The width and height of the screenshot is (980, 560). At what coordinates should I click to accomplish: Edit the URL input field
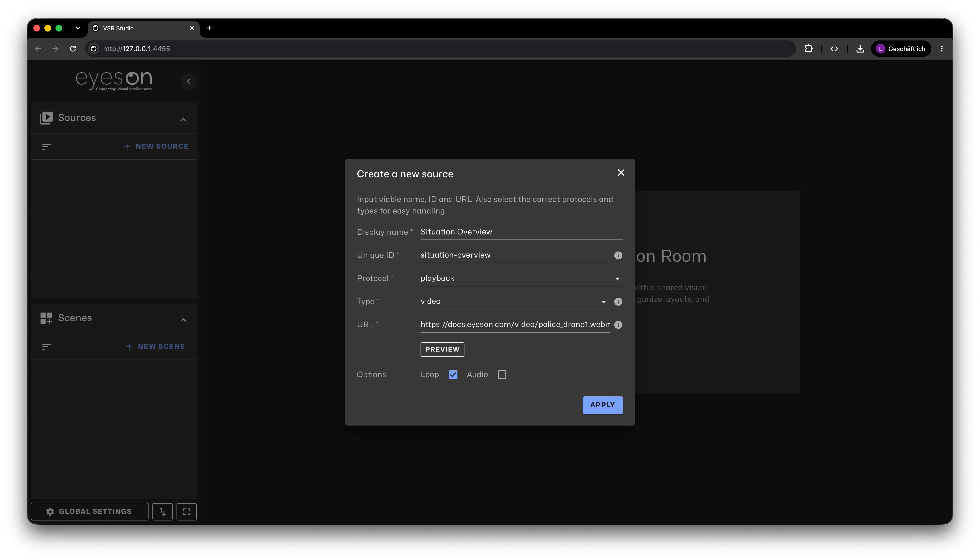(x=515, y=324)
